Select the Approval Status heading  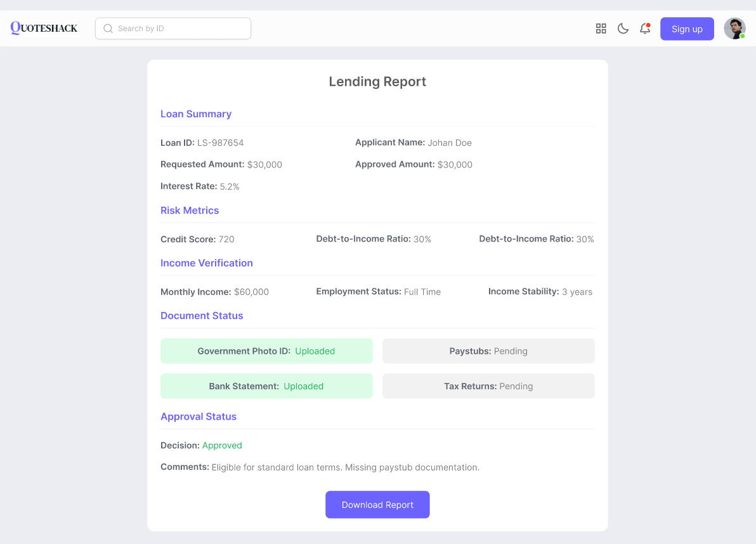198,417
